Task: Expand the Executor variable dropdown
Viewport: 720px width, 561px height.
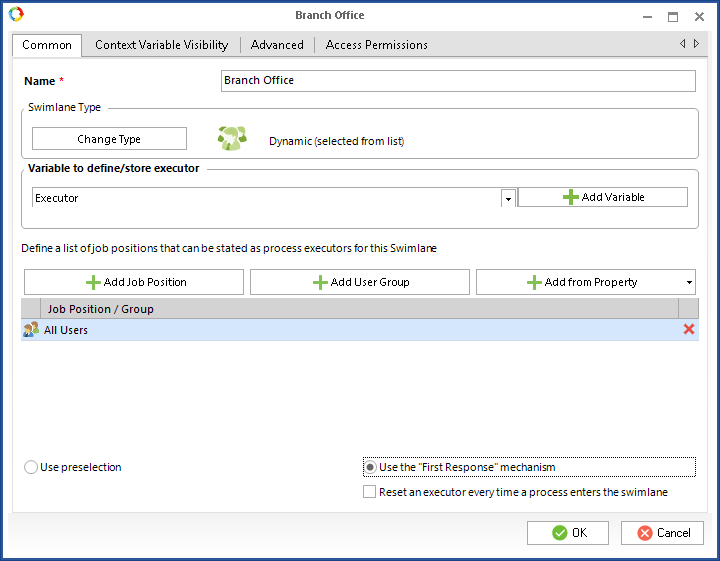Action: point(508,198)
